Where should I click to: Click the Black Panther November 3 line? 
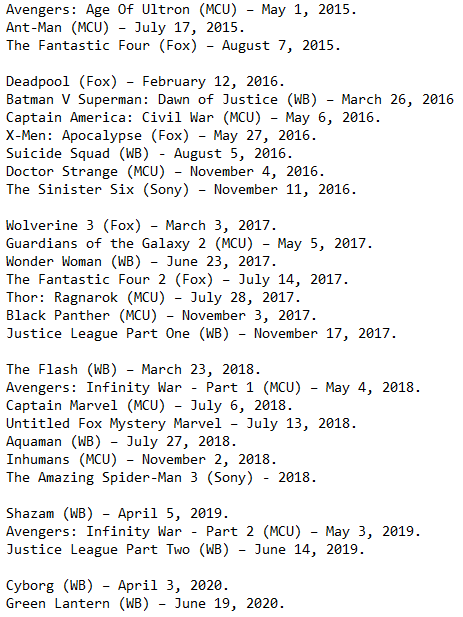point(161,316)
